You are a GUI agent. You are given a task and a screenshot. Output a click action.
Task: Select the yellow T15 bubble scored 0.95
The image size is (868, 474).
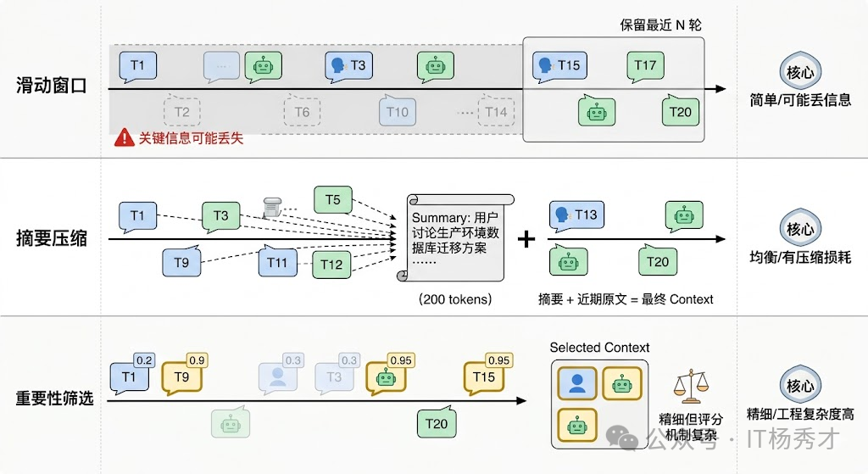484,379
